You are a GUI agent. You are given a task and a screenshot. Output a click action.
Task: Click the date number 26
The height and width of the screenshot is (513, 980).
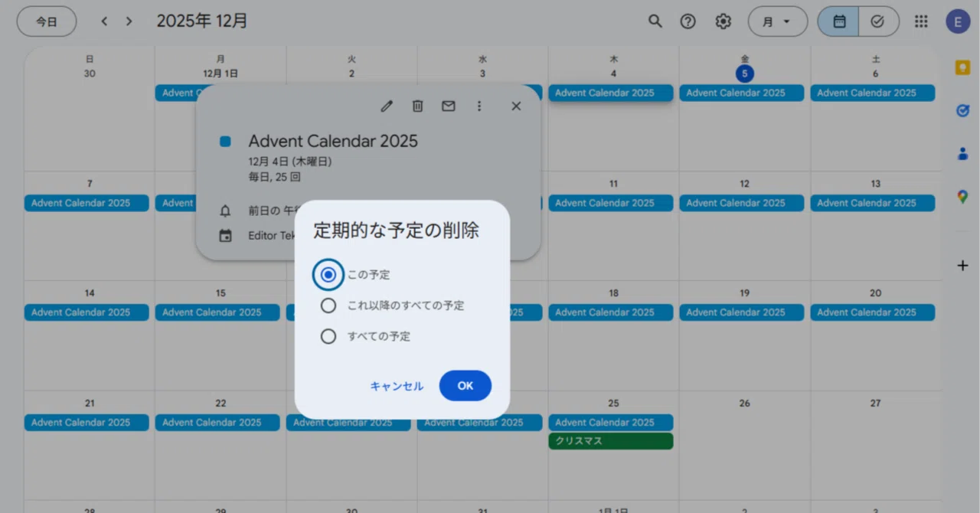[745, 404]
